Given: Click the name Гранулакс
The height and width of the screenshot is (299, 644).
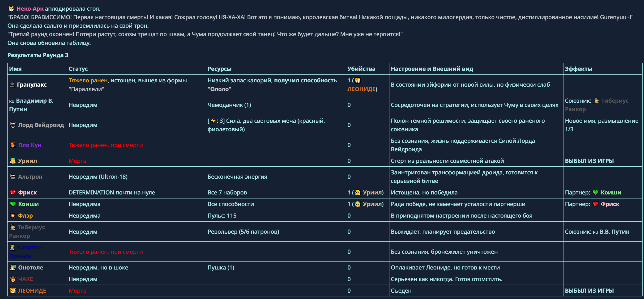Looking at the screenshot, I should coord(32,85).
